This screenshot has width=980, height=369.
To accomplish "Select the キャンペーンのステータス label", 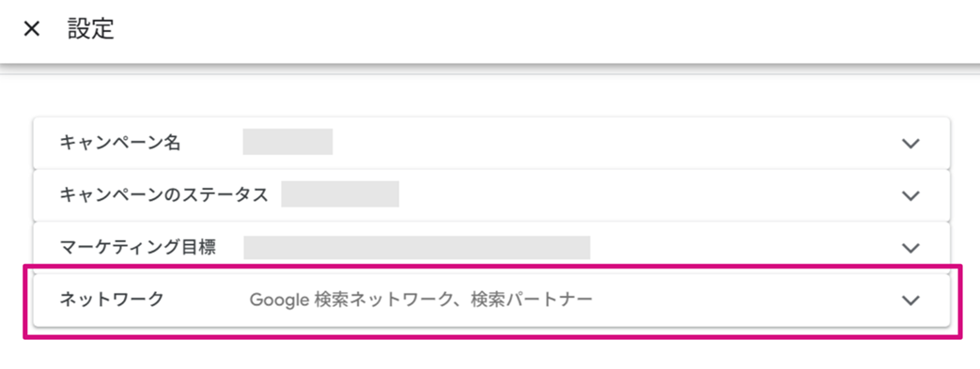I will 163,194.
